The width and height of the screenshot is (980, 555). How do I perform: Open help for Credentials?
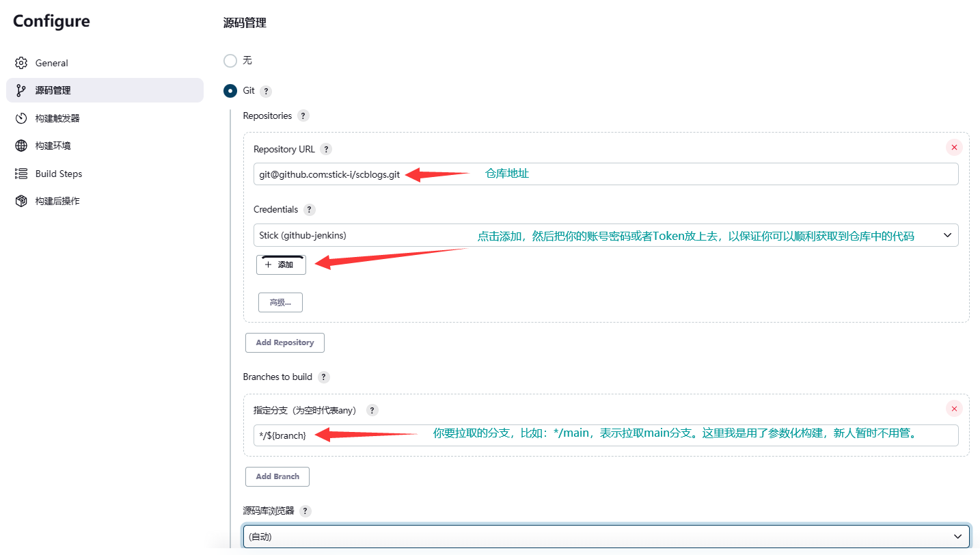point(310,210)
